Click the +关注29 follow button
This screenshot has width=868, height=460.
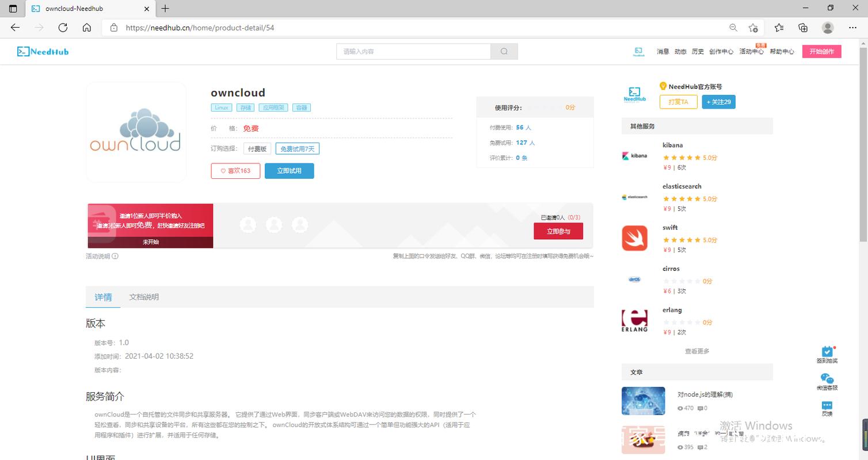[x=719, y=102]
